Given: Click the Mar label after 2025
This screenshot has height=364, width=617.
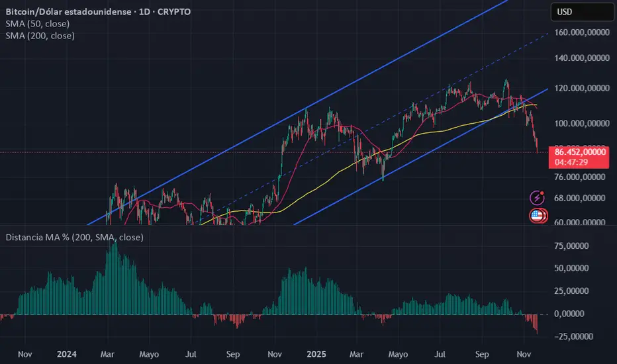Looking at the screenshot, I should pos(356,354).
